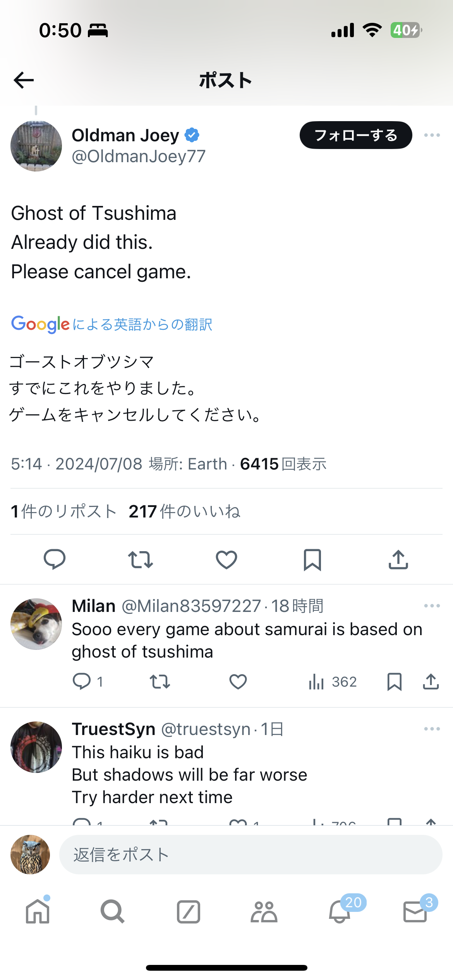This screenshot has width=453, height=980.
Task: Open the three-dot menu on Oldman Joey's post
Action: (432, 135)
